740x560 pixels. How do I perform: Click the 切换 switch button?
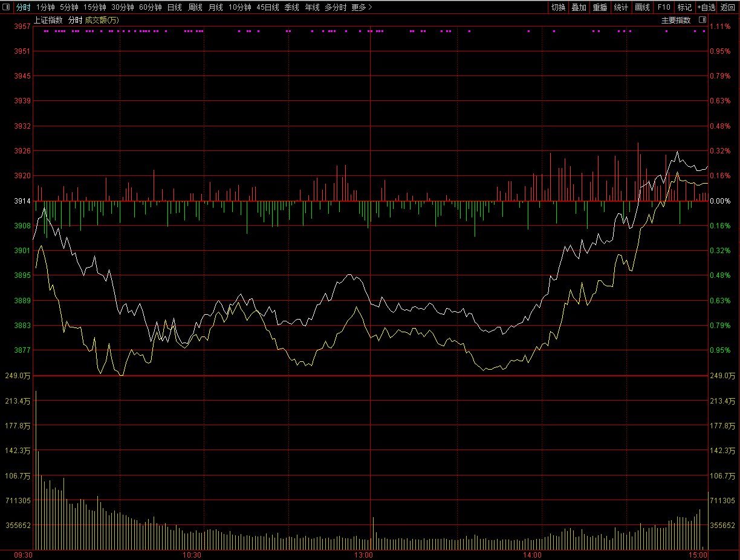coord(558,7)
